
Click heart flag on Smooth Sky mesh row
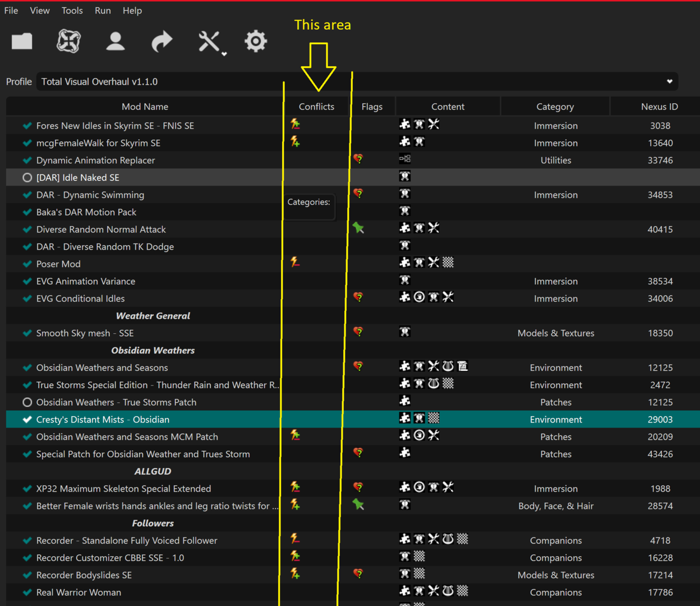(358, 332)
